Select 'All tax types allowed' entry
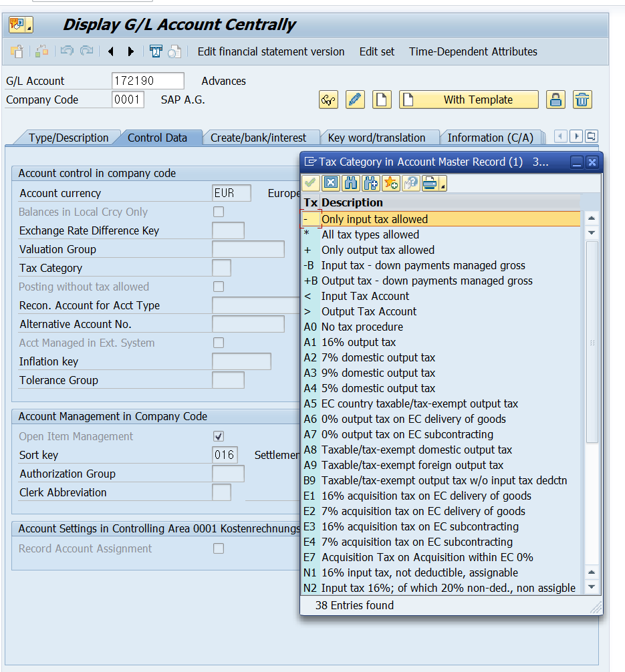 [441, 234]
